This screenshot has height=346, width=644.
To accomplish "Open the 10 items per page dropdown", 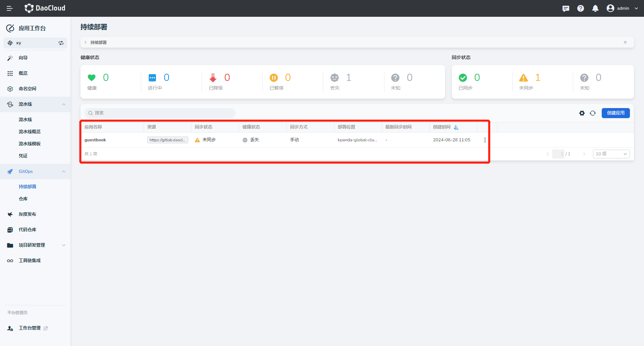I will (611, 154).
